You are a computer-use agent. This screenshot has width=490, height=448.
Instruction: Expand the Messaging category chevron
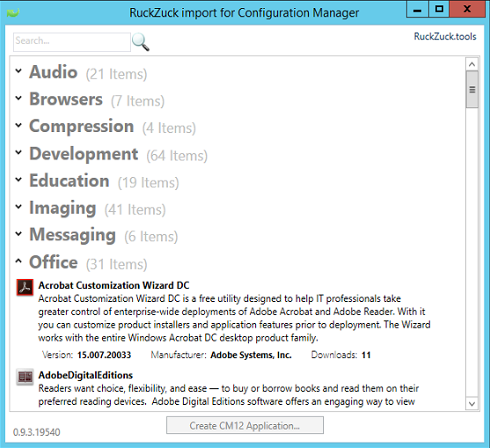[x=18, y=234]
